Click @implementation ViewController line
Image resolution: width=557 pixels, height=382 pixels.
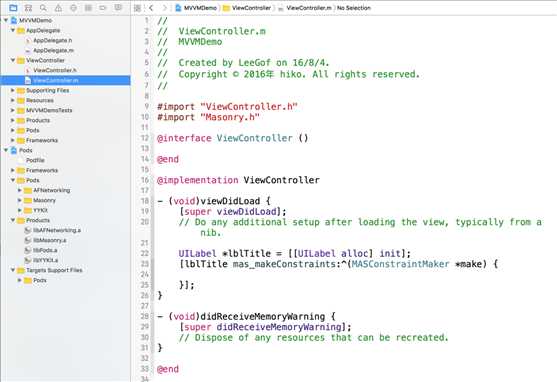pos(238,180)
